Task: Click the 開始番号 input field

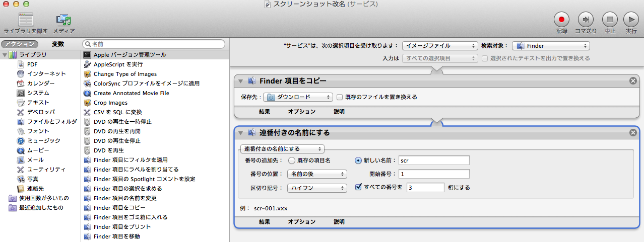Action: 434,174
